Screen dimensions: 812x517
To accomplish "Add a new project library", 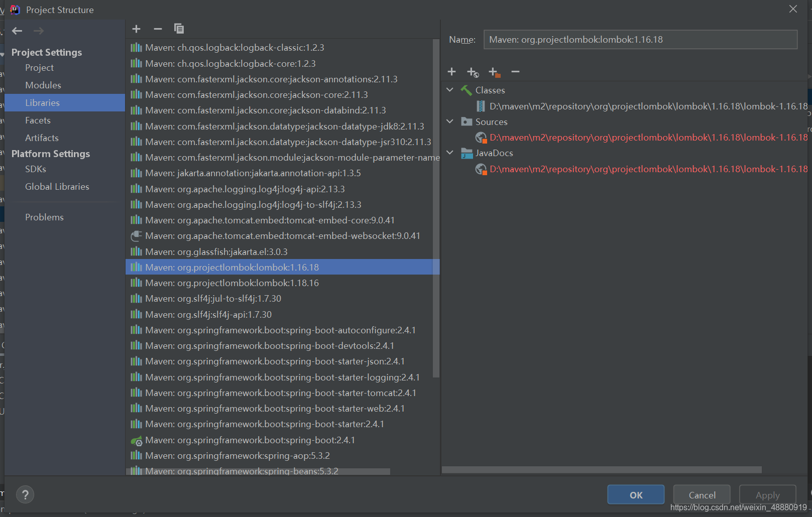I will (136, 29).
